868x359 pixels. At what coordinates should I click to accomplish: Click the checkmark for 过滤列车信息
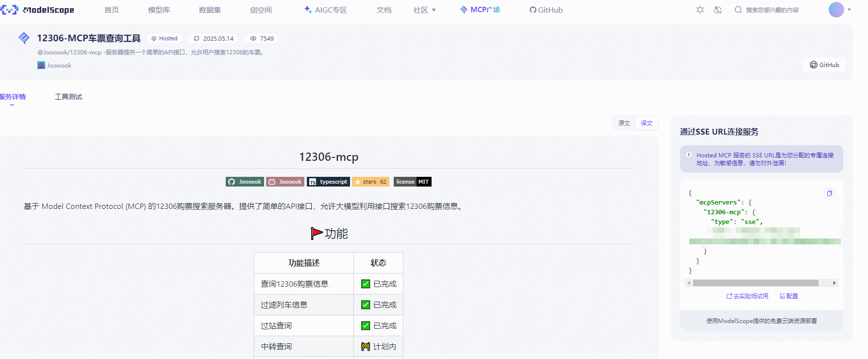(x=366, y=305)
